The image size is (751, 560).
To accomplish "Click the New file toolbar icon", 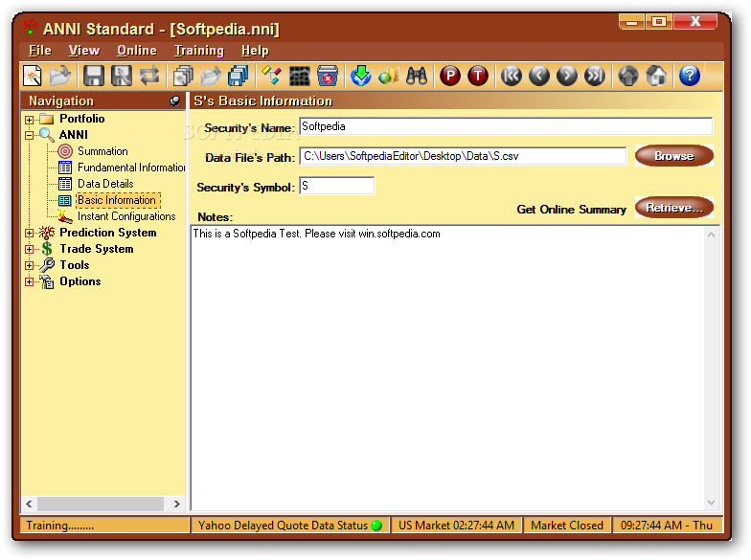I will click(x=33, y=76).
